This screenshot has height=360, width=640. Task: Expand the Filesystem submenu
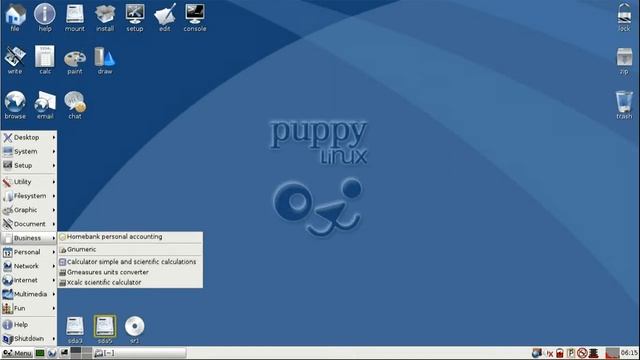coord(29,196)
